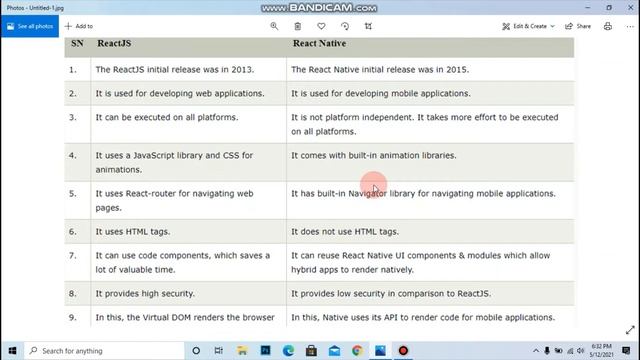Image resolution: width=640 pixels, height=360 pixels.
Task: Delete the photo using trash icon
Action: (x=298, y=26)
